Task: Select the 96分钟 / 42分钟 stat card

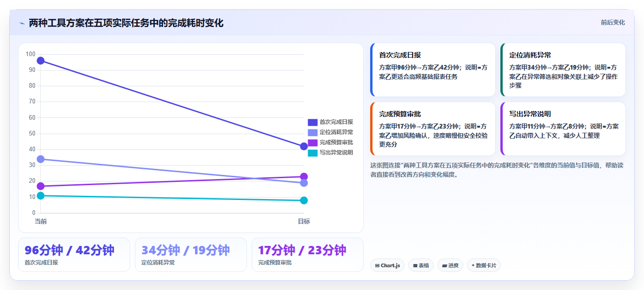Action: (x=74, y=255)
